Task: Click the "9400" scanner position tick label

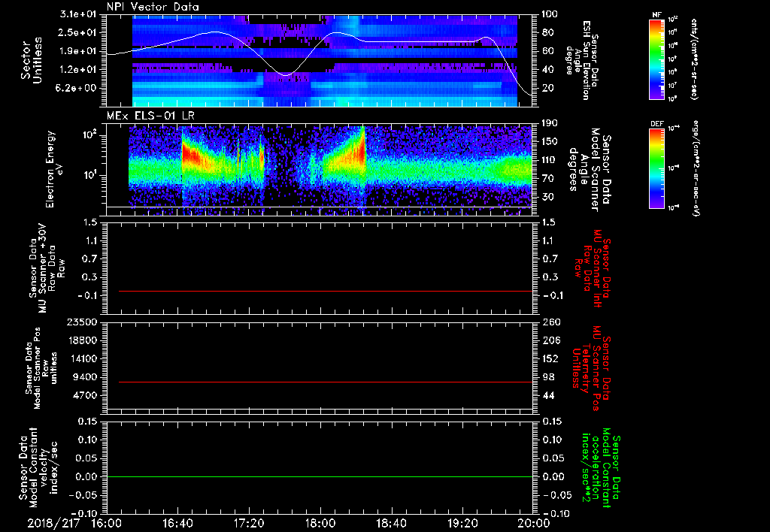Action: tap(86, 377)
